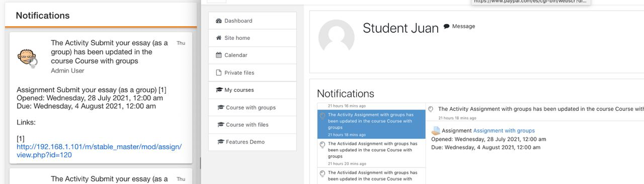
Task: Click the Message speech bubble icon
Action: point(447,27)
